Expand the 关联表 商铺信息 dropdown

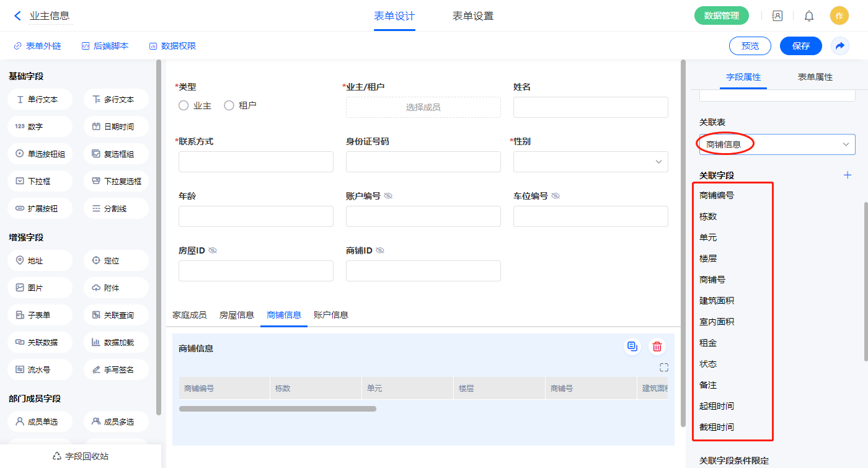[777, 144]
